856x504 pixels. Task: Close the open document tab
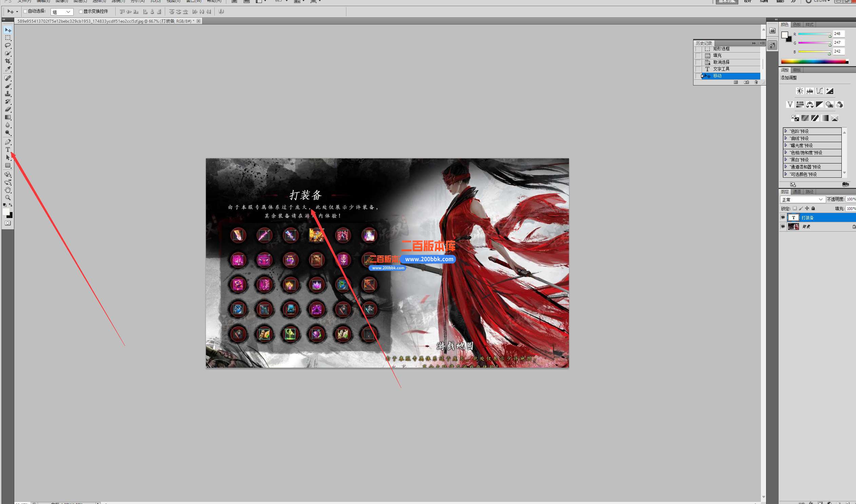tap(198, 21)
